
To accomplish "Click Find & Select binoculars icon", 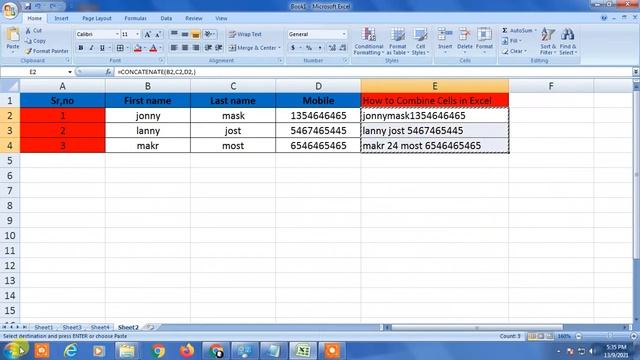I will tap(568, 35).
